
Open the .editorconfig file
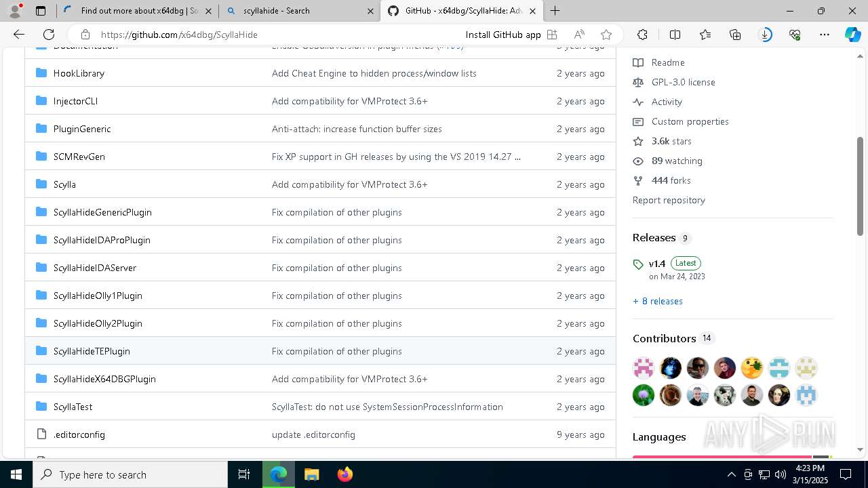pos(79,434)
